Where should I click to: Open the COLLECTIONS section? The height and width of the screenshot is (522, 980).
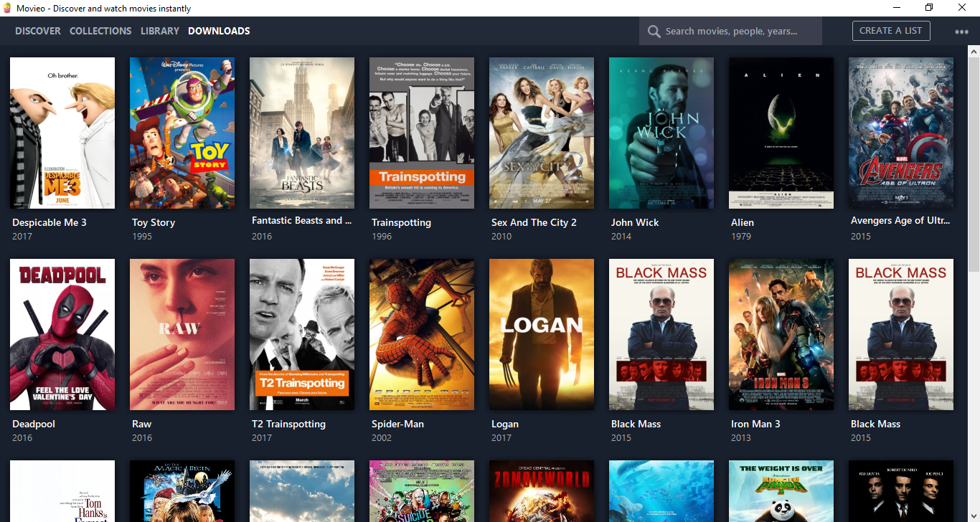point(100,31)
